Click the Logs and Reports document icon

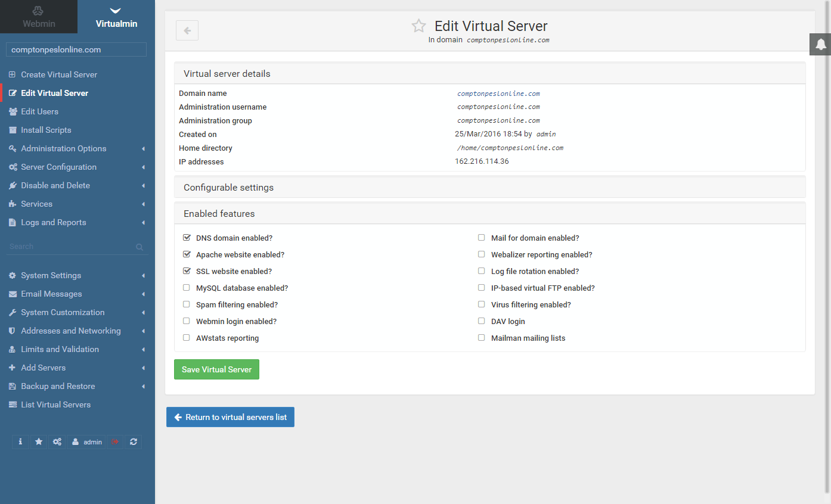coord(13,222)
